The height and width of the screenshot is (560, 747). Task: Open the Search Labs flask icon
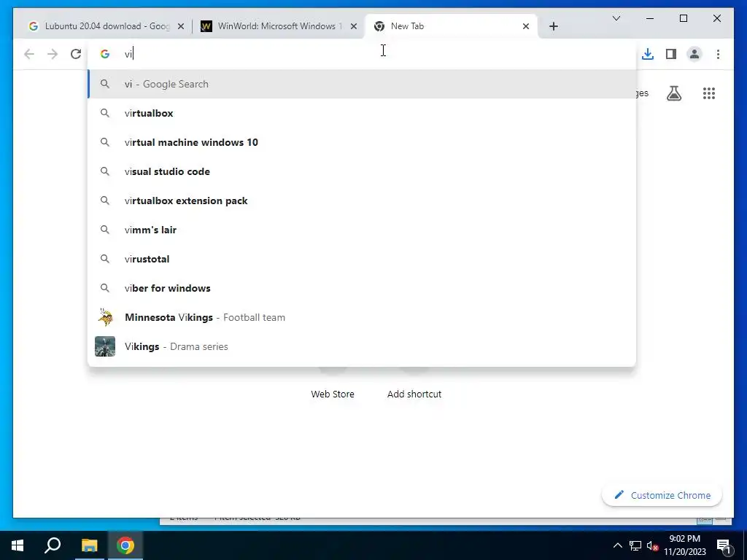[x=673, y=93]
